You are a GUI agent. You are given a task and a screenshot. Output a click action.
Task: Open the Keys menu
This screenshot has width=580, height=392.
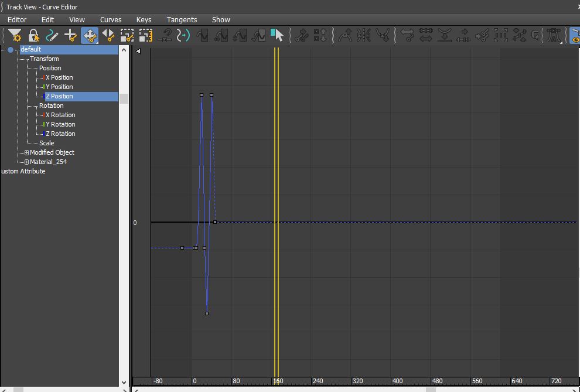[144, 19]
